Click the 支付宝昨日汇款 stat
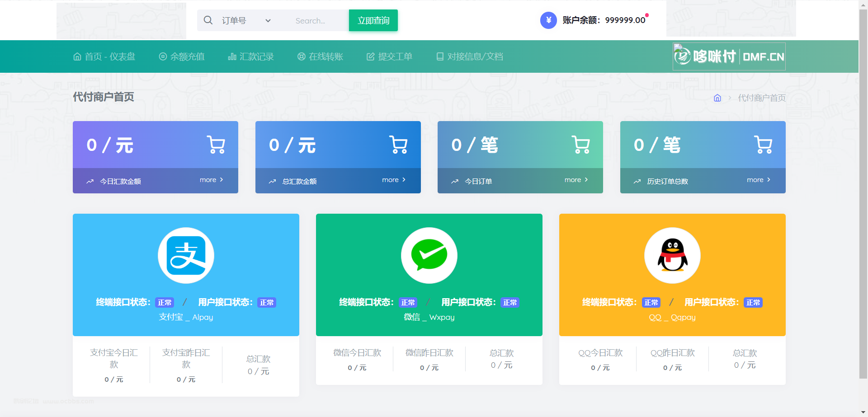The image size is (868, 417). (186, 365)
